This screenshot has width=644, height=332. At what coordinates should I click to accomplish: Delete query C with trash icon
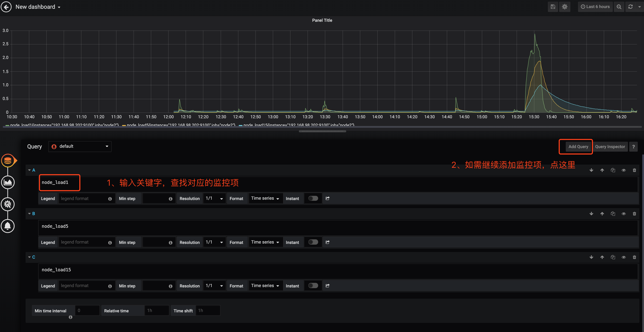pyautogui.click(x=634, y=257)
